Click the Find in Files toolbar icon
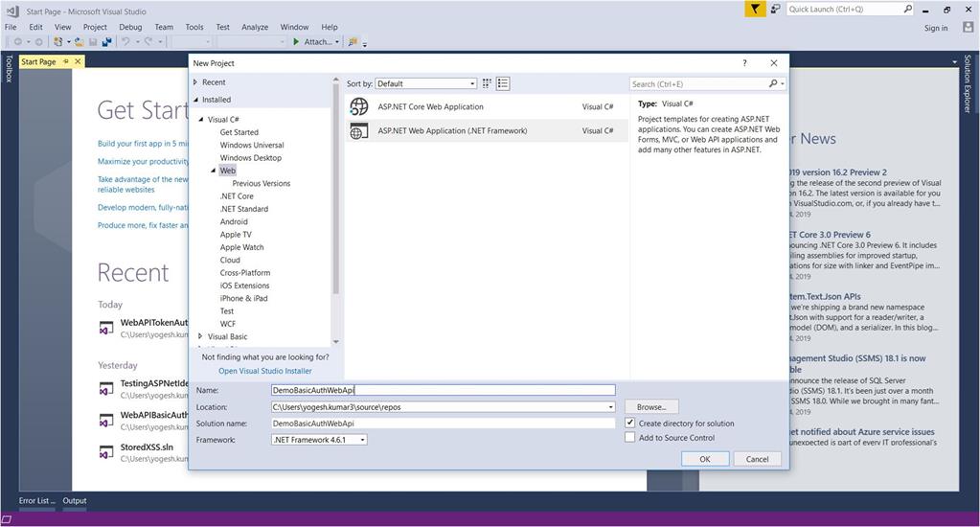Viewport: 980px width, 527px height. [x=353, y=42]
